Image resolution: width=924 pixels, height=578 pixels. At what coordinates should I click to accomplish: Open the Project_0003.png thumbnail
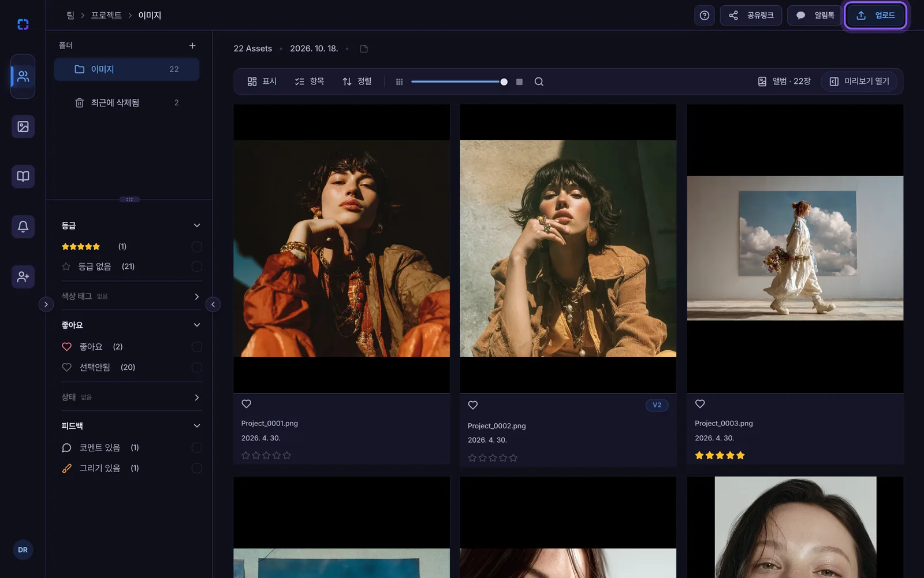pyautogui.click(x=795, y=249)
